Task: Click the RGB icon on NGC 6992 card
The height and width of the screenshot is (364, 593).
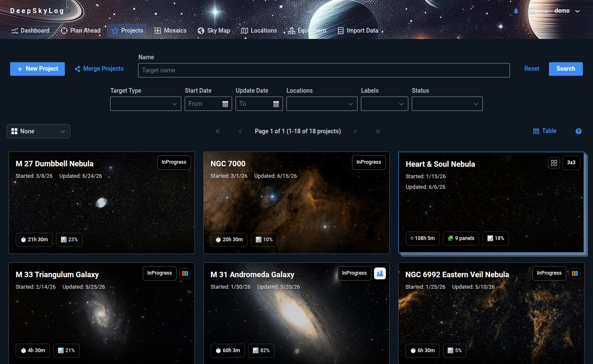Action: click(574, 273)
